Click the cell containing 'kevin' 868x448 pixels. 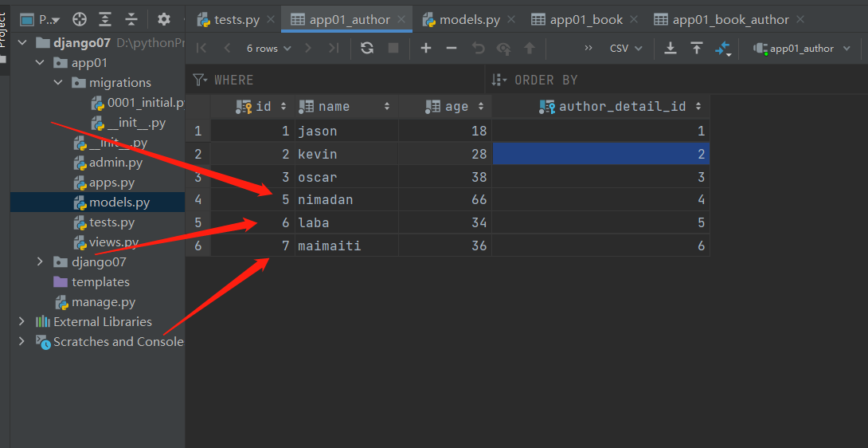point(346,154)
